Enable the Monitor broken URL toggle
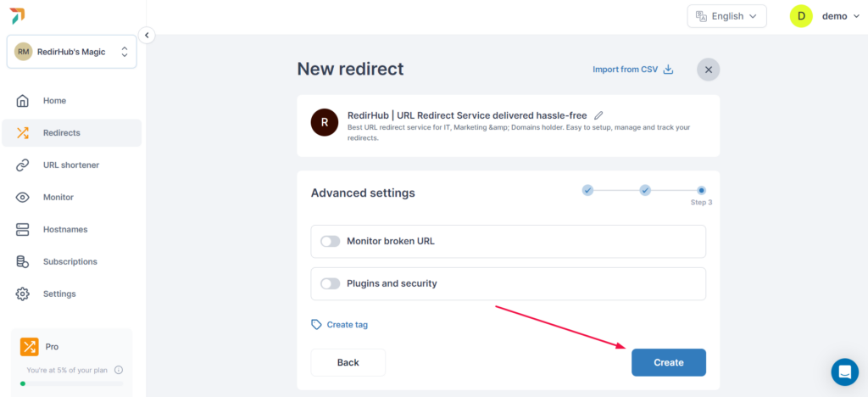Image resolution: width=868 pixels, height=397 pixels. point(330,242)
